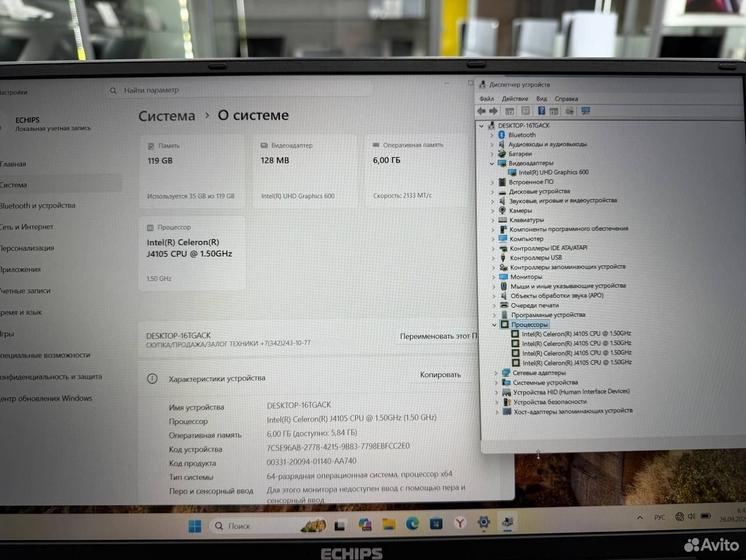Click the Bluetooth device category icon
Image resolution: width=746 pixels, height=560 pixels.
[x=501, y=135]
